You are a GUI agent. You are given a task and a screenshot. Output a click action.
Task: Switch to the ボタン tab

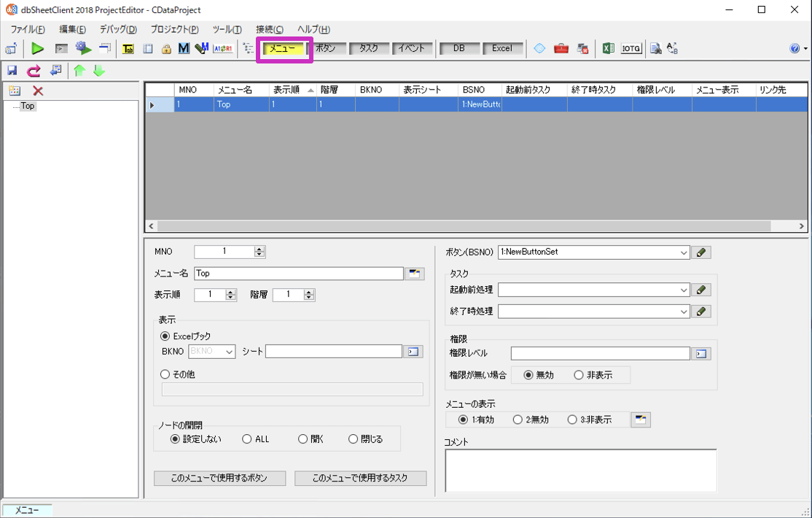(x=326, y=48)
